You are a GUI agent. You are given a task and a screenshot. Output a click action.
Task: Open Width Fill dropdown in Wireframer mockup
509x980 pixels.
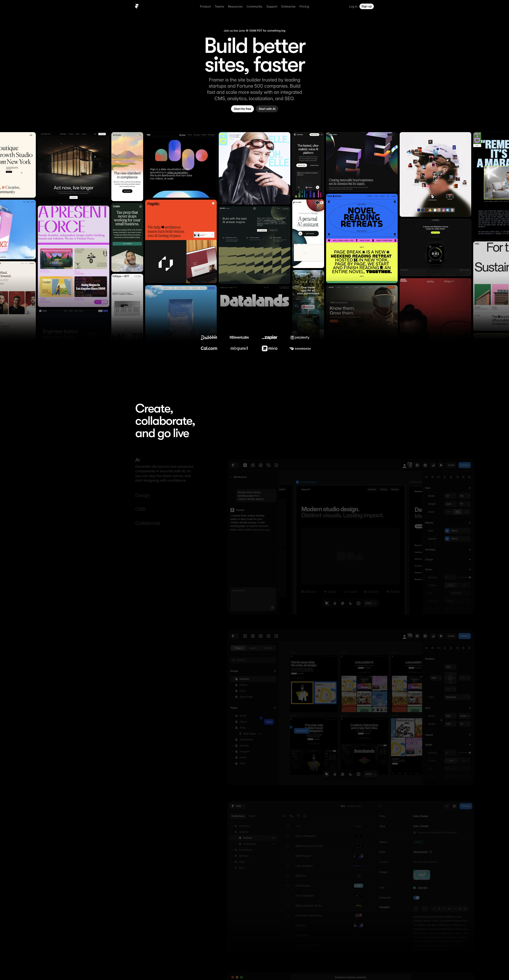point(464,496)
